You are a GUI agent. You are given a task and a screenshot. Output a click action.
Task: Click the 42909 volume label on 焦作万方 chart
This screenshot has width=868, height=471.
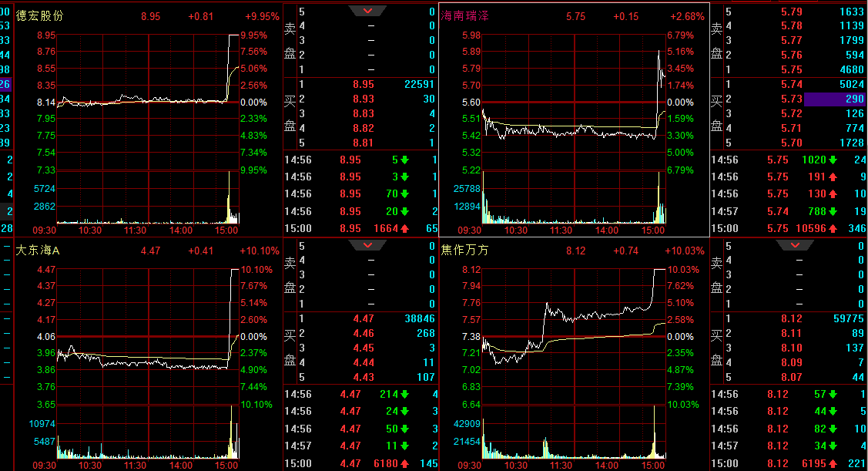pyautogui.click(x=467, y=424)
